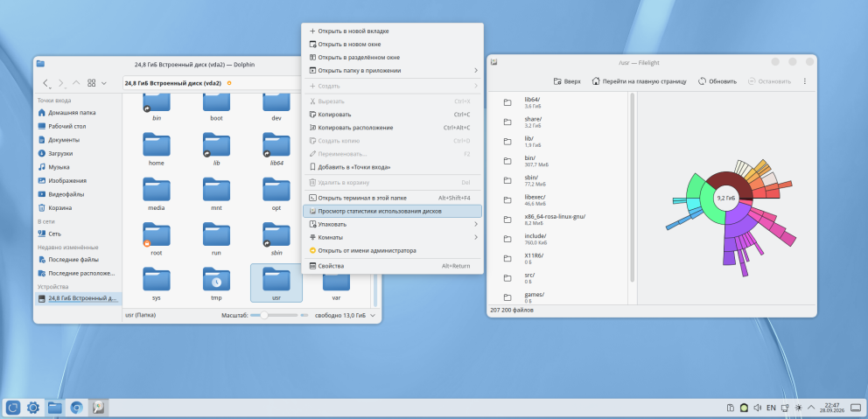
Task: Open the volume control in system tray
Action: [757, 408]
